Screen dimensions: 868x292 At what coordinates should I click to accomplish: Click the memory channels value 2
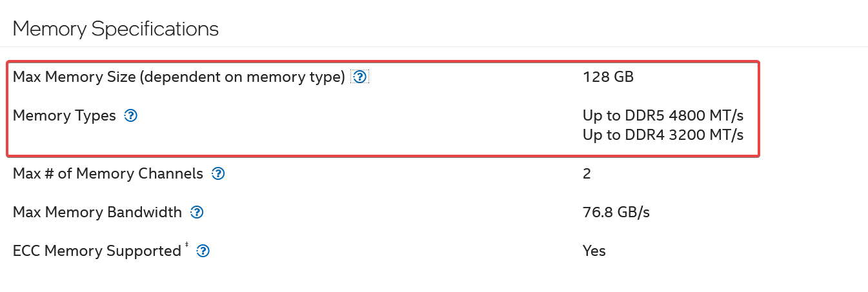click(587, 174)
